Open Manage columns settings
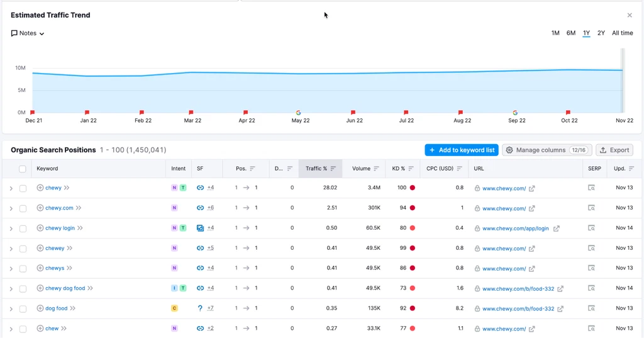Screen dimensions: 644x338 click(546, 150)
